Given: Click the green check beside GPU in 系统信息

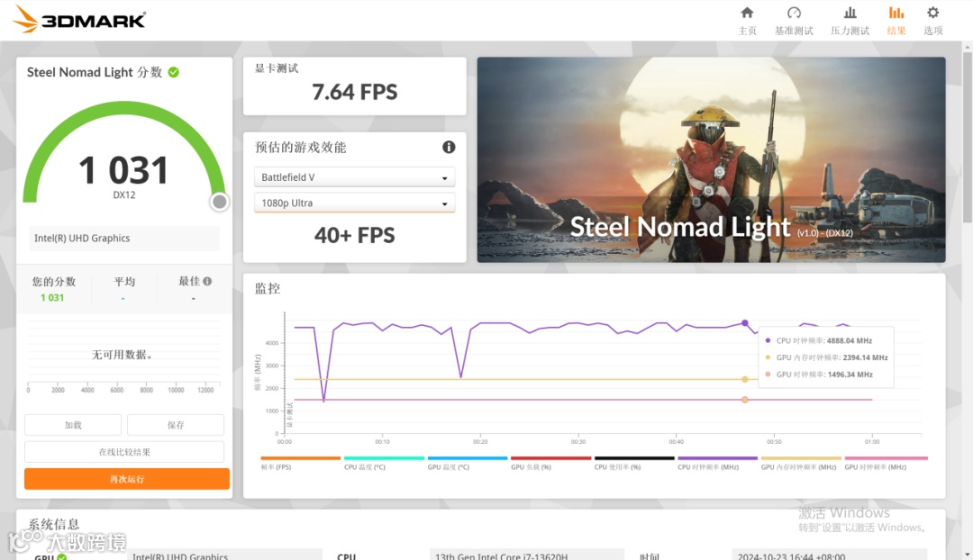Looking at the screenshot, I should (62, 556).
